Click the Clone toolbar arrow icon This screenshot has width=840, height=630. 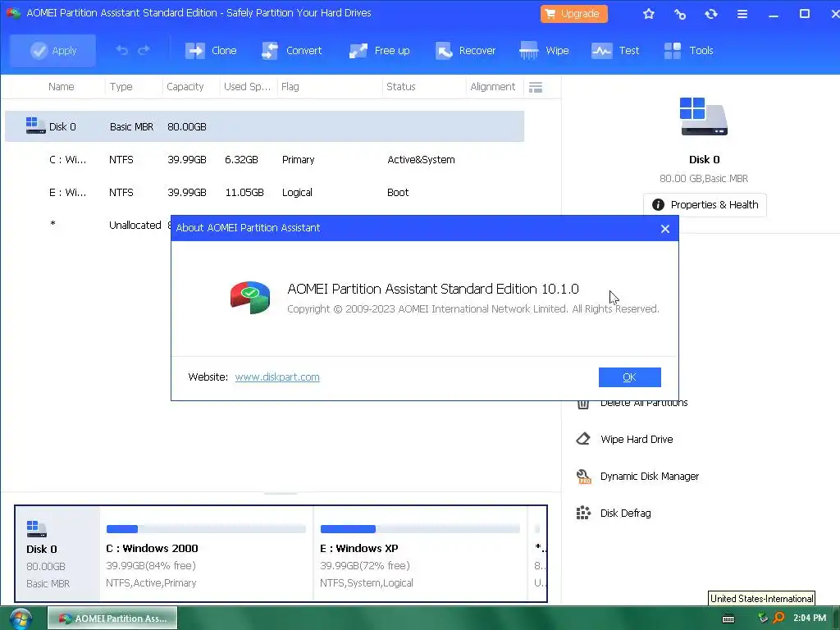pyautogui.click(x=195, y=50)
